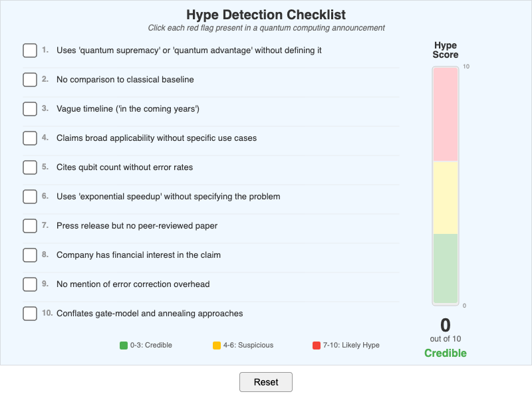
Task: Check red flag 1 about 'quantum supremacy' claims
Action: pyautogui.click(x=29, y=50)
